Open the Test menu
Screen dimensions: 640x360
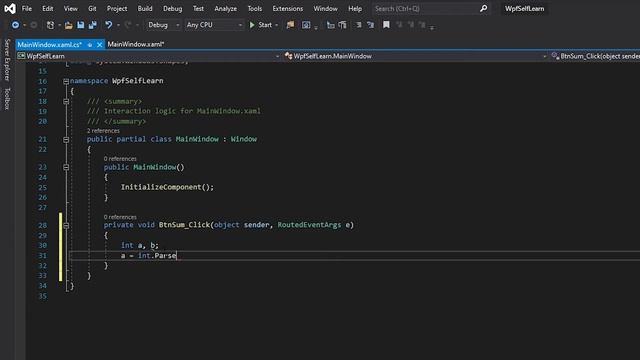click(x=198, y=9)
